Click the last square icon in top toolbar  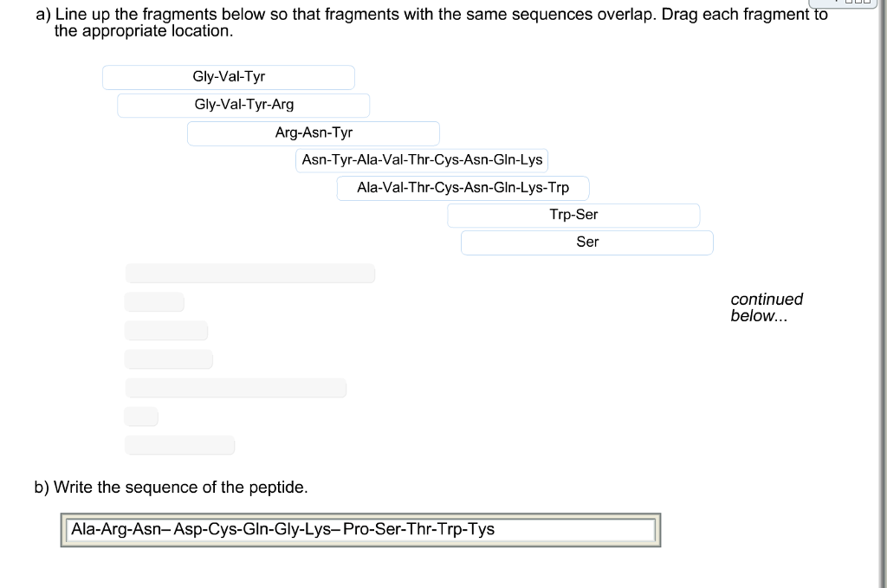click(867, 3)
